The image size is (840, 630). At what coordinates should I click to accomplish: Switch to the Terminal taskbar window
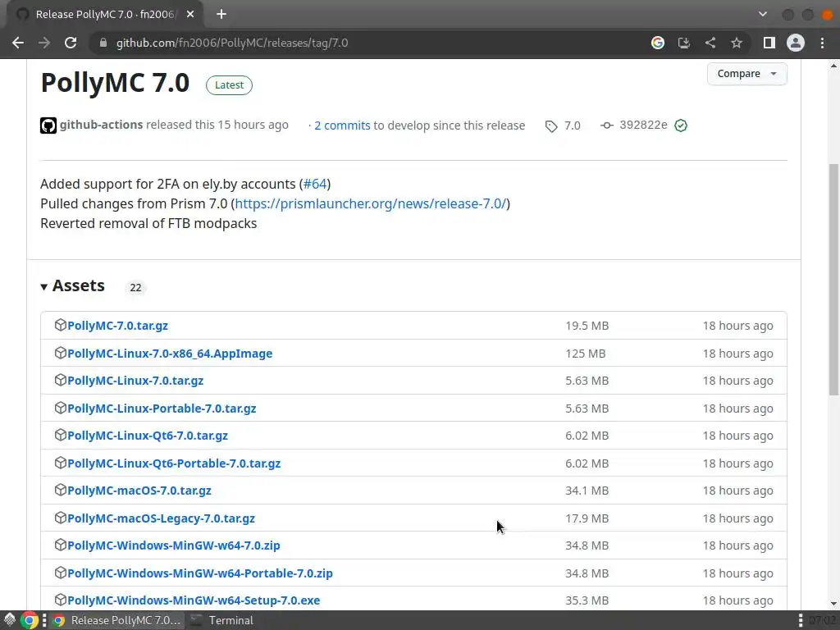pos(222,620)
